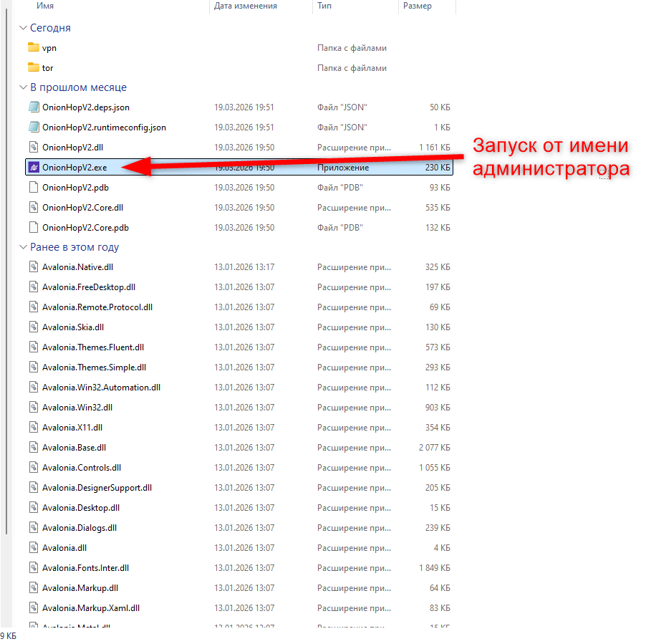Select the tor folder name
Screen dimensions: 651x644
click(47, 67)
